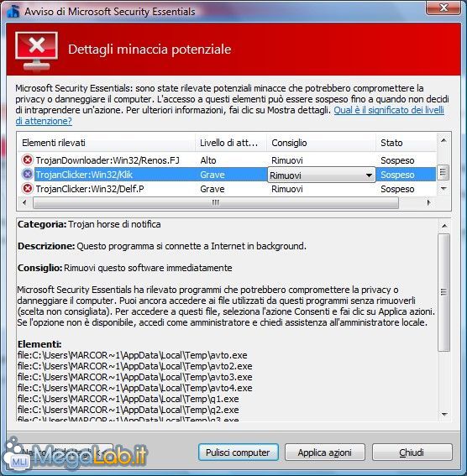Click the red threat icon beside TrojanClicker:Win32/Delf.P
The height and width of the screenshot is (476, 467).
28,189
